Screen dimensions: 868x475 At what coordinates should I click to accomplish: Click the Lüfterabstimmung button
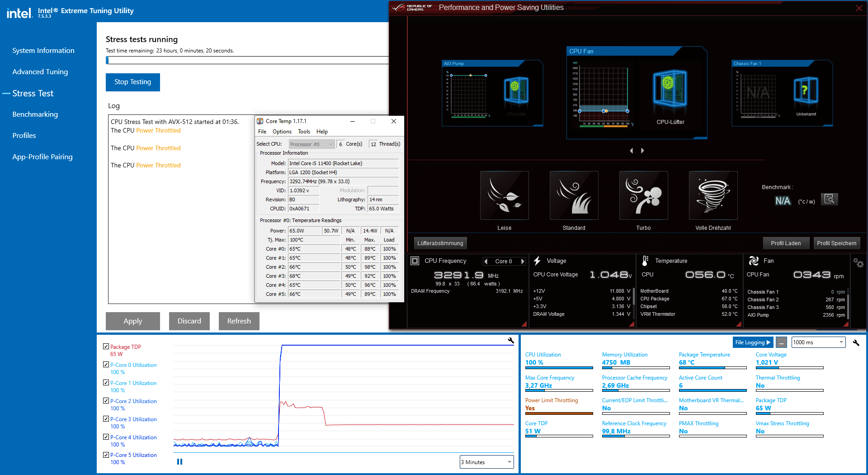440,243
